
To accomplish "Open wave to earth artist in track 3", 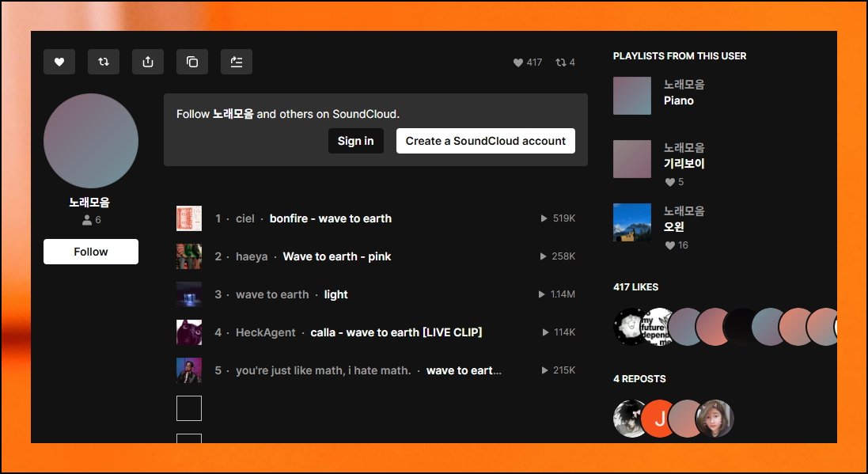I will 272,294.
